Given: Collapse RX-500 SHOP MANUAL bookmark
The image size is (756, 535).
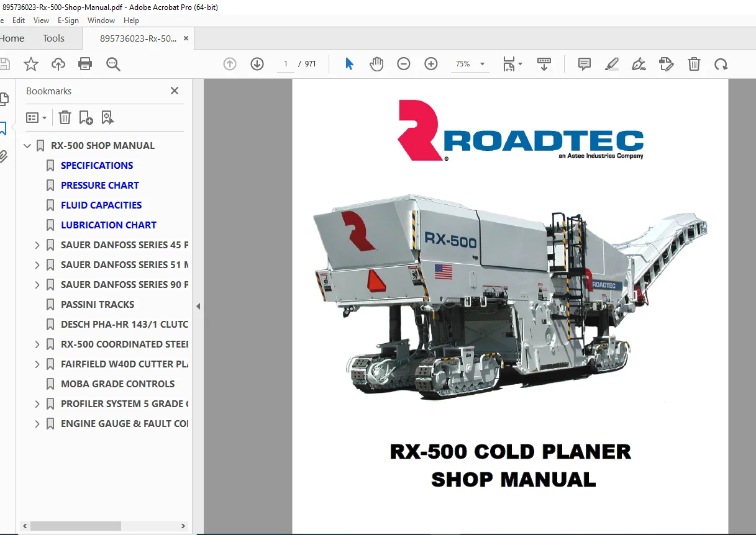Looking at the screenshot, I should point(27,146).
